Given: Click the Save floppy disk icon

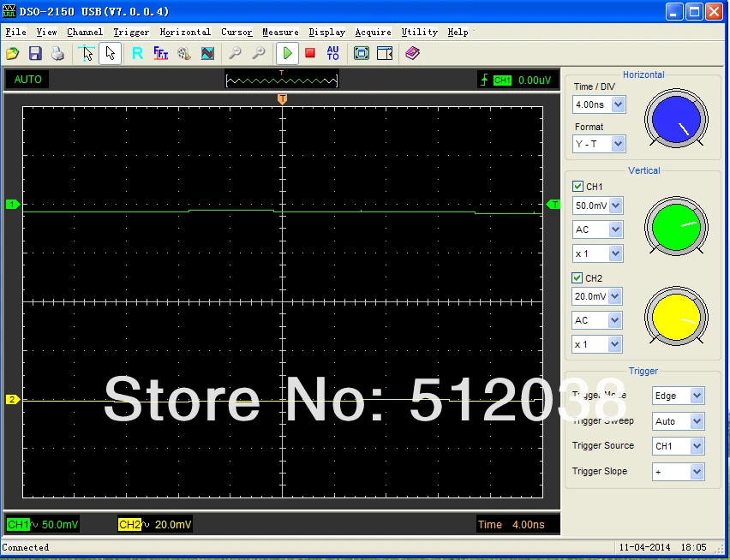Looking at the screenshot, I should point(35,53).
